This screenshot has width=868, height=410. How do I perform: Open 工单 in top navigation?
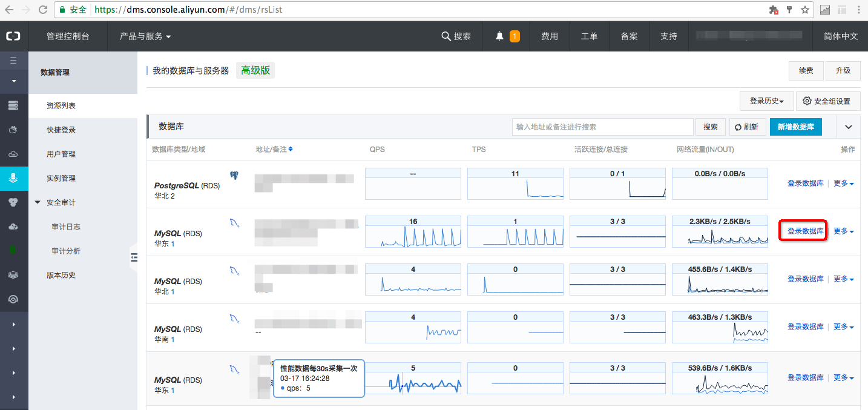tap(590, 36)
